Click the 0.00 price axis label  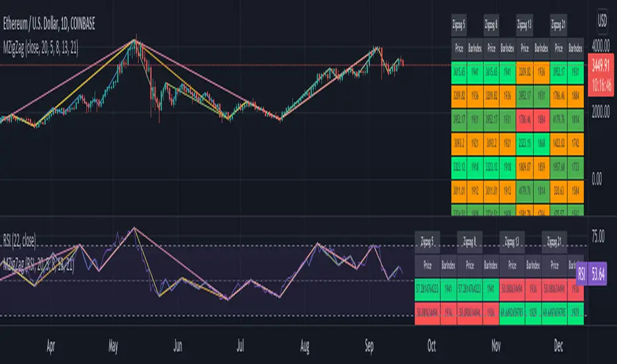[x=597, y=179]
